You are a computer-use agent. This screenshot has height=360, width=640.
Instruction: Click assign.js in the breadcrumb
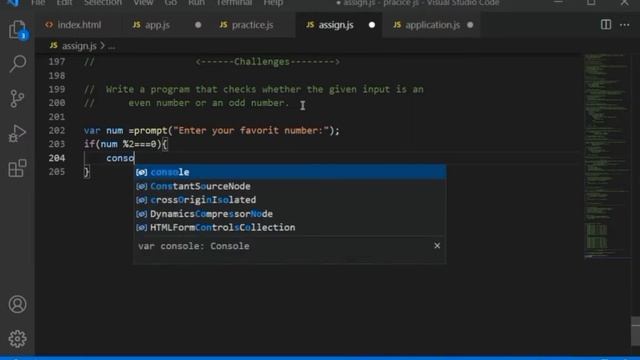79,46
